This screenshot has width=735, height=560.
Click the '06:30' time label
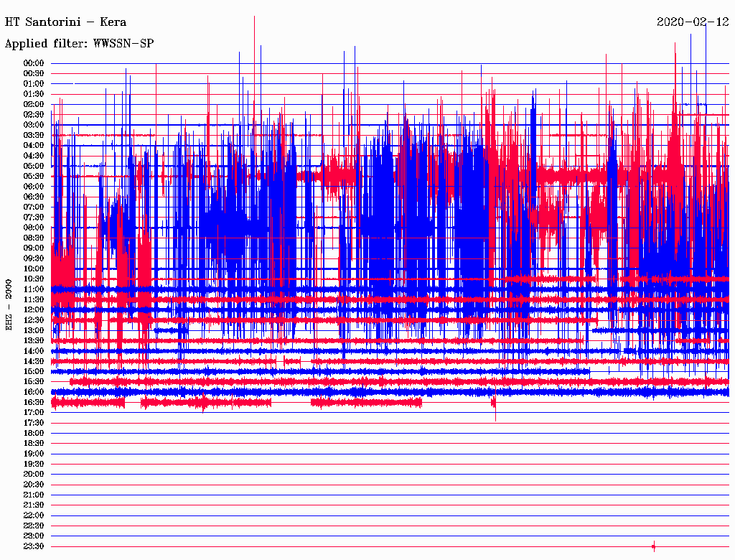(34, 197)
